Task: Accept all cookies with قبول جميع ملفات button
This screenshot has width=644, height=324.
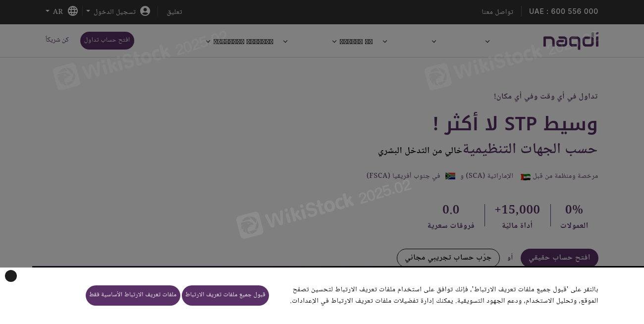Action: [225, 295]
